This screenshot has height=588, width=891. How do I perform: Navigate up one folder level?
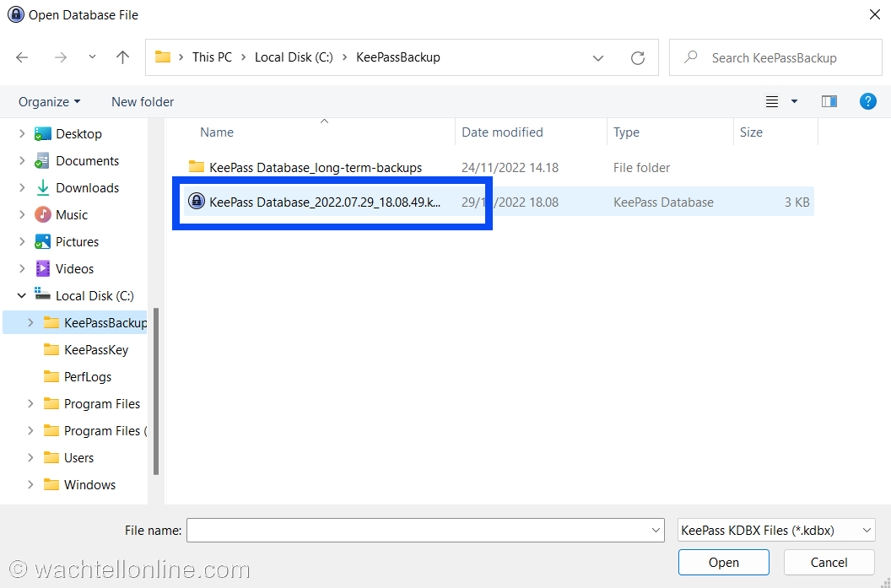pos(121,57)
